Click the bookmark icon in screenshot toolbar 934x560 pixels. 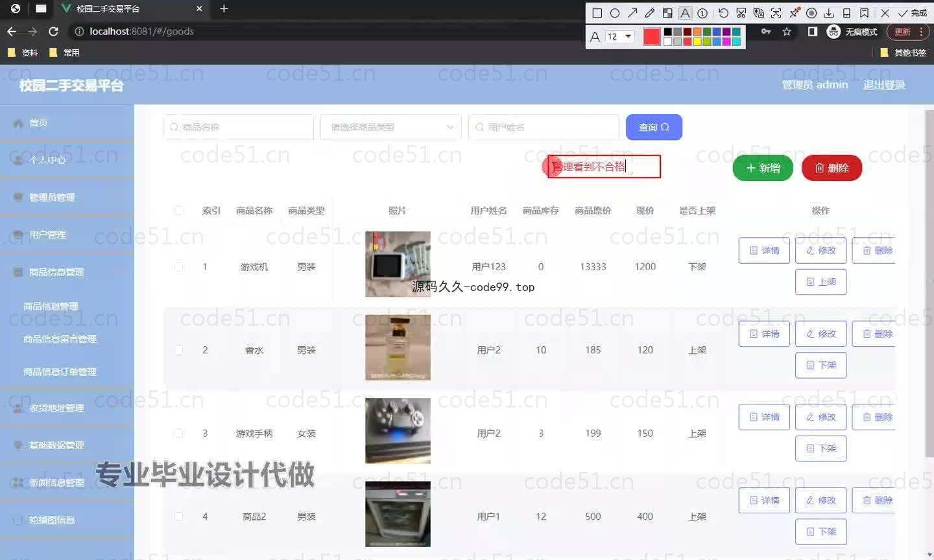864,13
